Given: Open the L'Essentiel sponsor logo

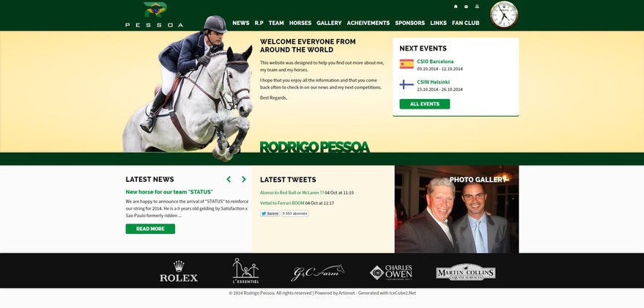Looking at the screenshot, I should click(x=245, y=271).
